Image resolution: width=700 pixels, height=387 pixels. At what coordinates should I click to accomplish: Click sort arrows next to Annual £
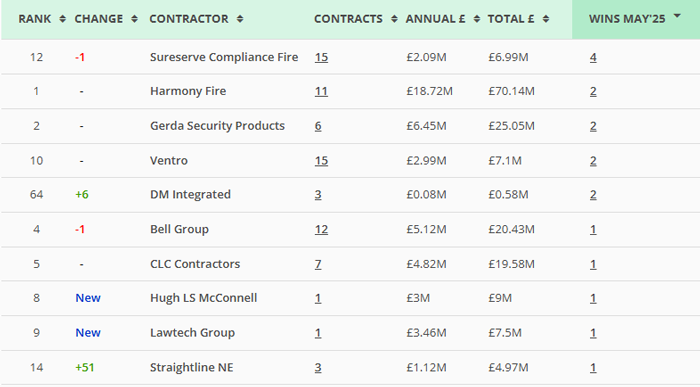click(x=477, y=19)
